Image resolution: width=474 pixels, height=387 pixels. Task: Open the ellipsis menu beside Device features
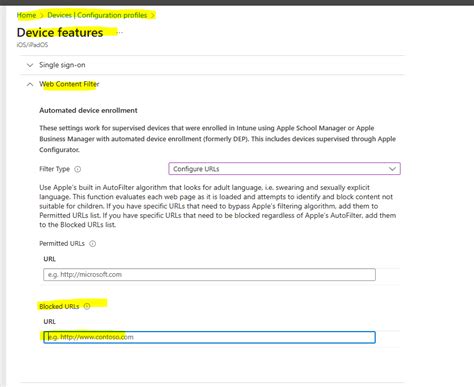120,33
